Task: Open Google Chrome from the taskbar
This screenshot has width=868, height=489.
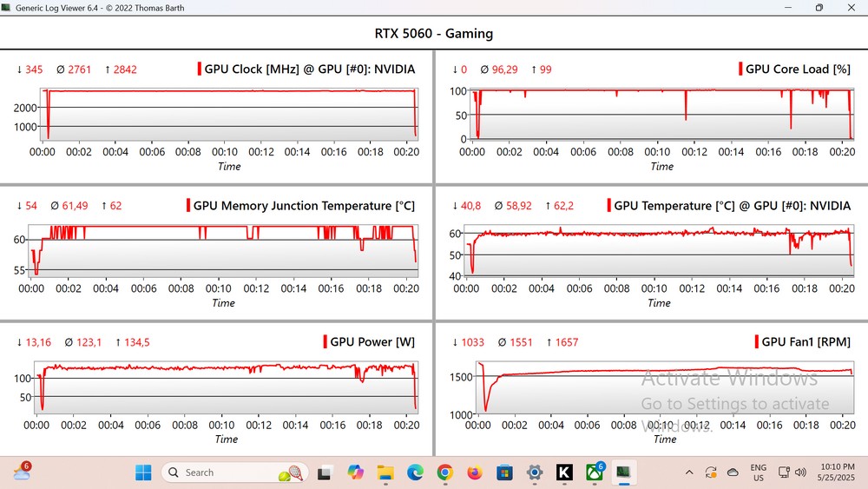Action: [x=444, y=472]
